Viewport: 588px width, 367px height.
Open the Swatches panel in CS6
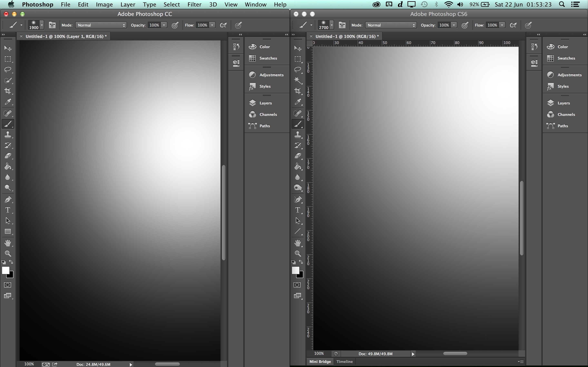coord(566,58)
